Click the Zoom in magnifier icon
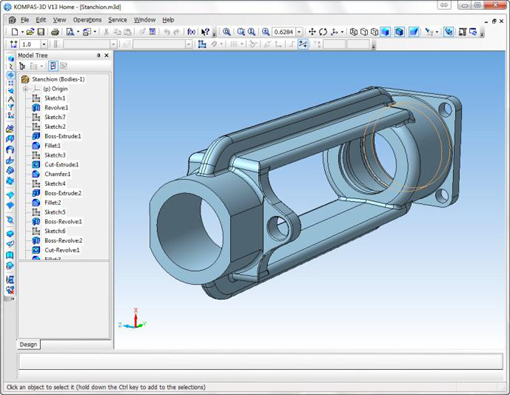The image size is (510, 395). pos(227,32)
